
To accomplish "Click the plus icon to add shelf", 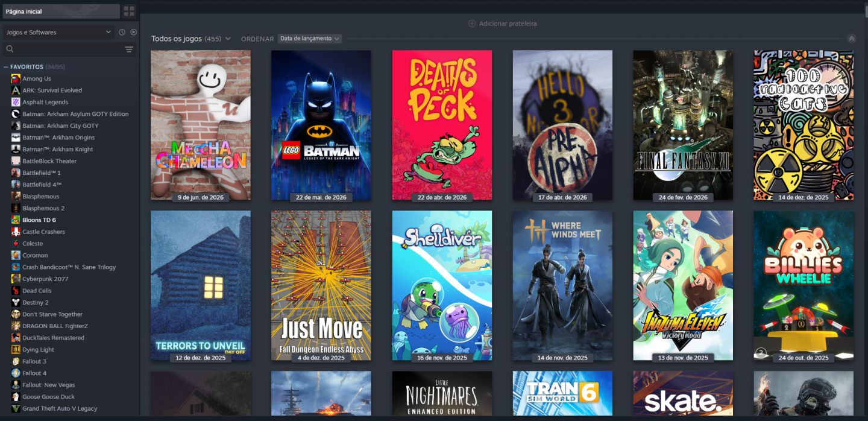I will [x=472, y=24].
